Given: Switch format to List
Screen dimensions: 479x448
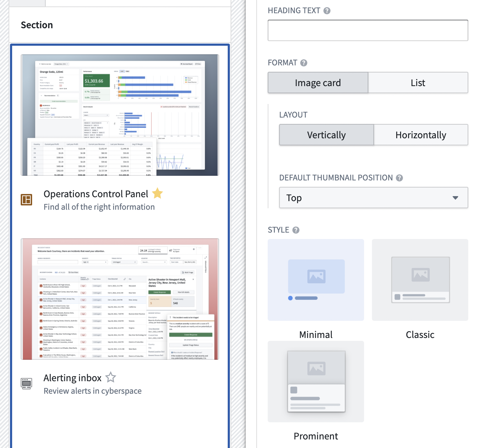Looking at the screenshot, I should tap(418, 83).
